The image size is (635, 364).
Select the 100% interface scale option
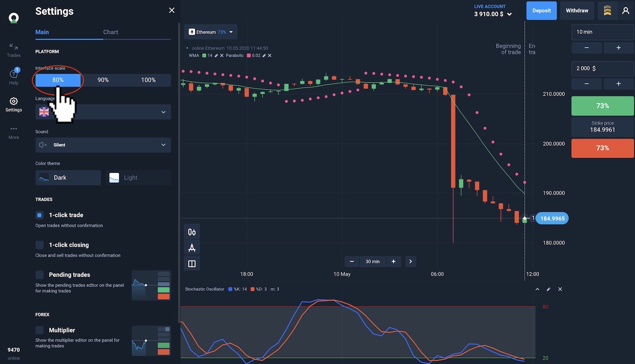pyautogui.click(x=148, y=80)
